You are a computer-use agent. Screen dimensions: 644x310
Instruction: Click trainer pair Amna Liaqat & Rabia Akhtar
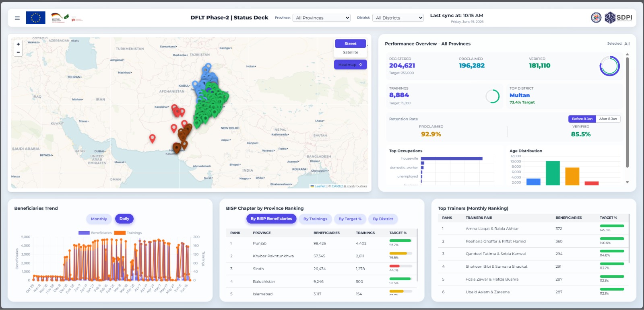point(492,229)
